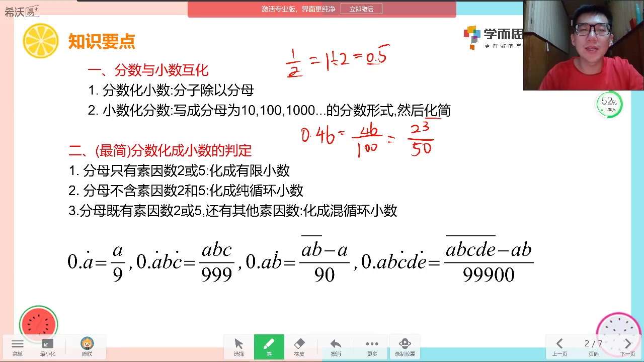Click the webcam video thumbnail
The height and width of the screenshot is (362, 644).
[x=584, y=45]
